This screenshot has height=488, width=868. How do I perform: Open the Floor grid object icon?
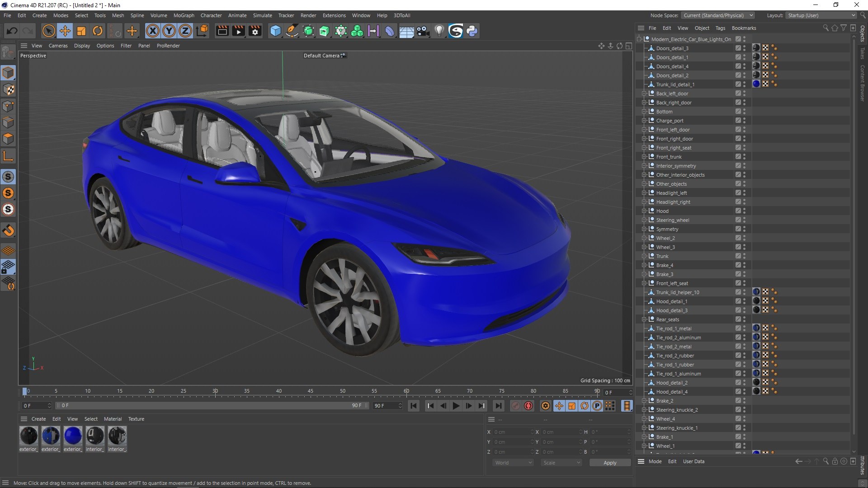406,31
